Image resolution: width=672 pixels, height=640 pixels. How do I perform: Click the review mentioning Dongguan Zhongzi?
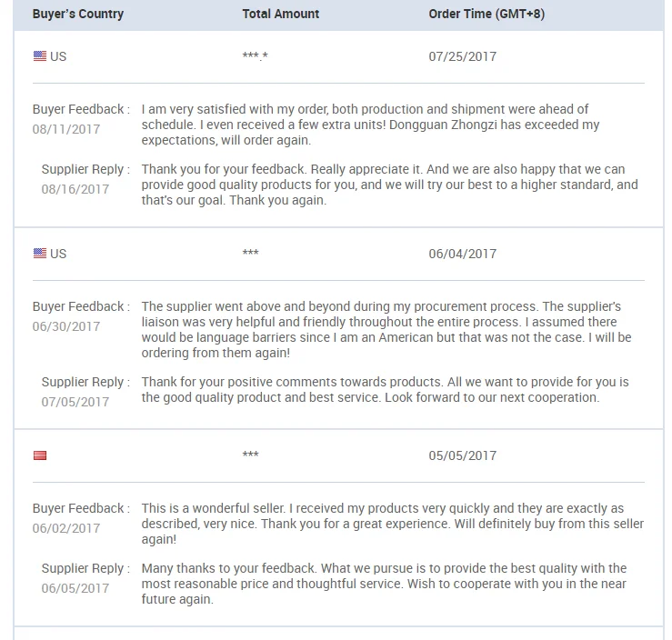370,125
